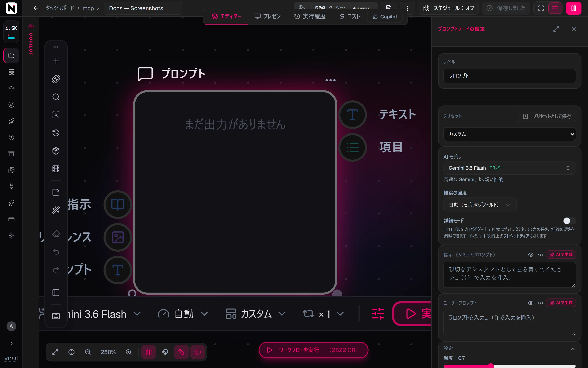The width and height of the screenshot is (588, 368).
Task: Click the three-dot menu on the prompt node
Action: pyautogui.click(x=331, y=80)
